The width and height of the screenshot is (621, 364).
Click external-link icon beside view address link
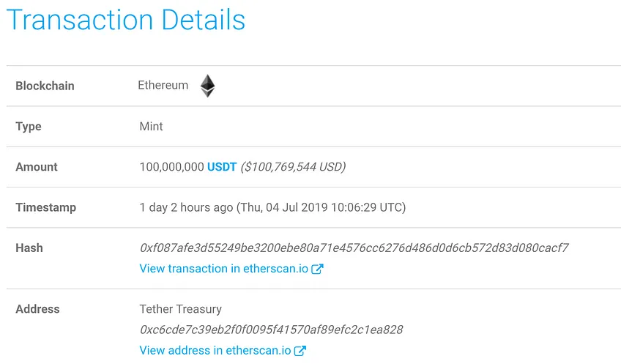coord(300,351)
